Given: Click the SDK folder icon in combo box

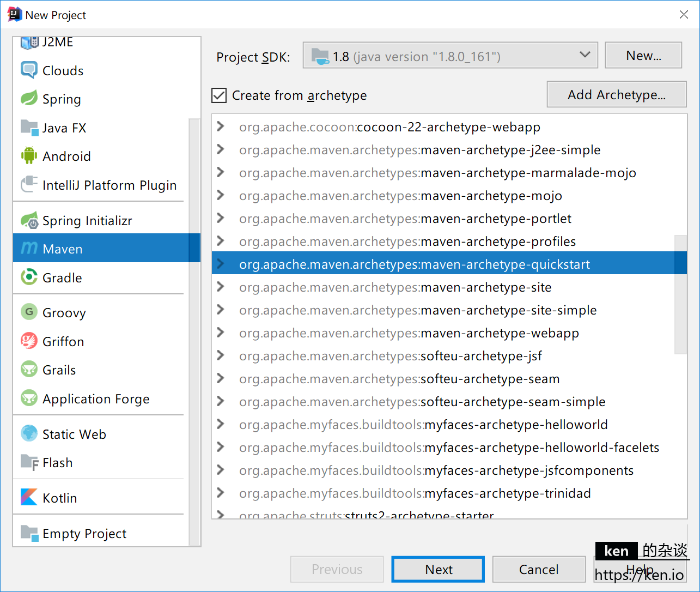Looking at the screenshot, I should tap(320, 56).
